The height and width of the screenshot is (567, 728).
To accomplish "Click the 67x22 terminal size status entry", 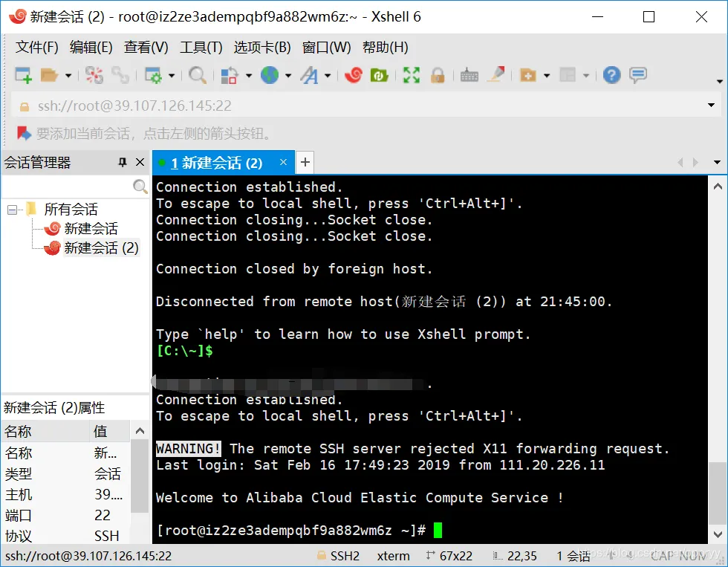I will coord(456,556).
